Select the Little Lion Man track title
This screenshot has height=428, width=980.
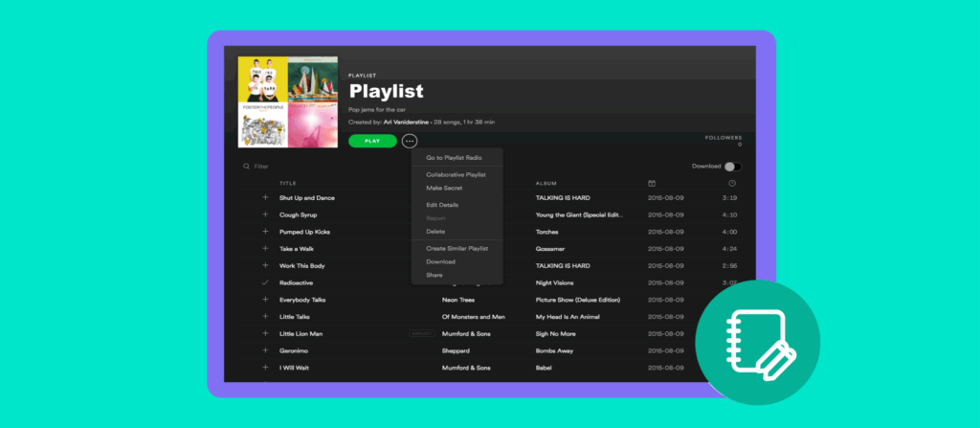click(x=301, y=333)
